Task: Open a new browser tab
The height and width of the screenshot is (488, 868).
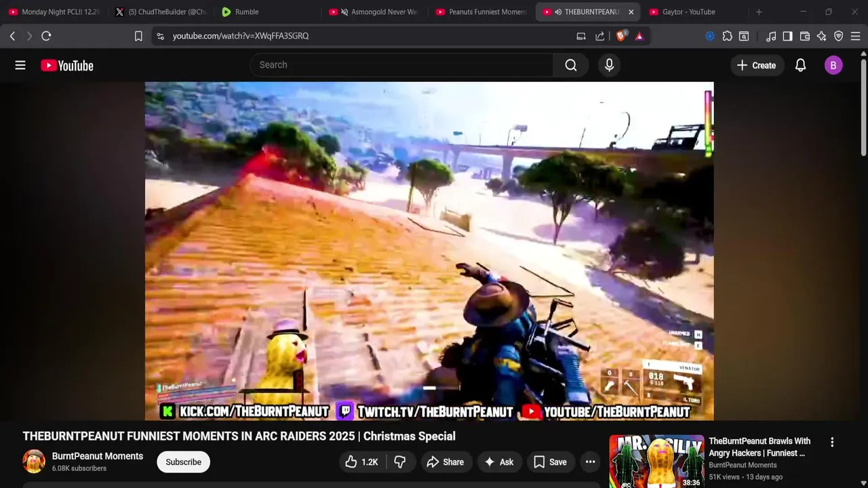Action: pos(758,12)
